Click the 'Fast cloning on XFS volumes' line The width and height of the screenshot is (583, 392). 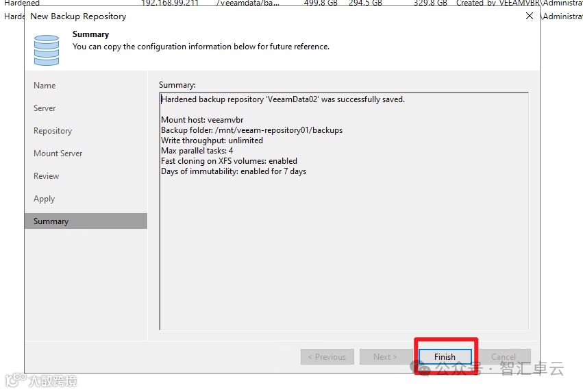click(229, 161)
